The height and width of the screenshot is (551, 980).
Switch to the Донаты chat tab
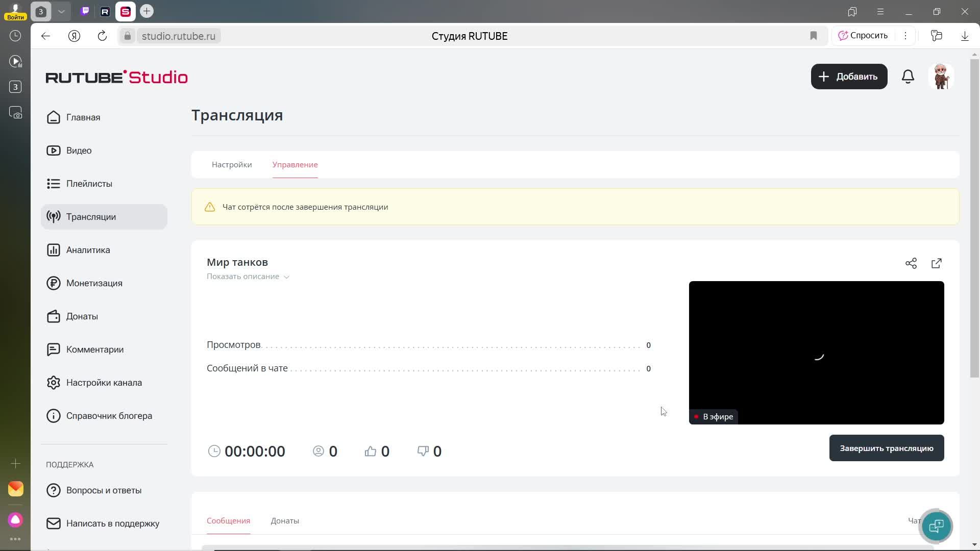pos(285,521)
